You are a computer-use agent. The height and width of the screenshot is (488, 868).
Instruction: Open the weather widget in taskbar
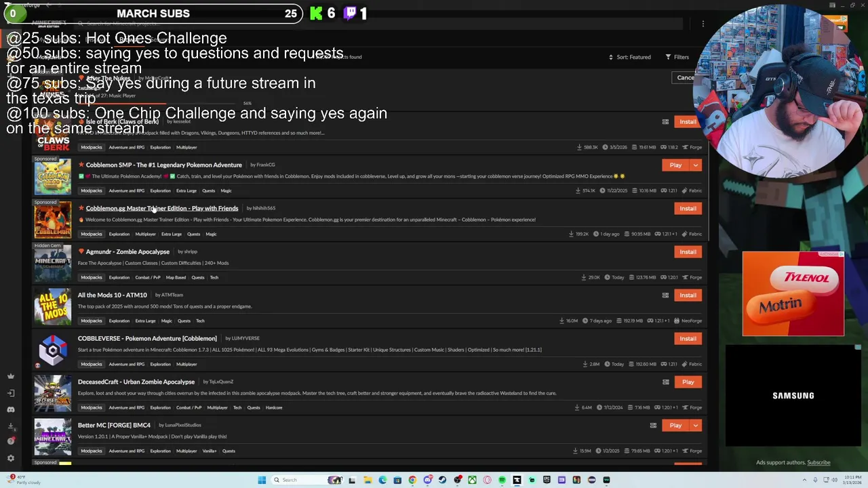point(22,480)
